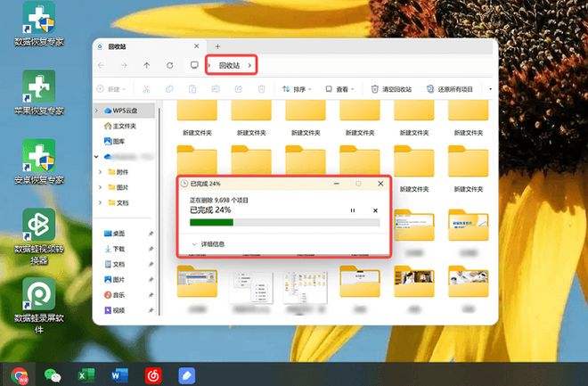Viewport: 588px width, 386px height.
Task: Click the Share toolbar icon
Action: (239, 89)
